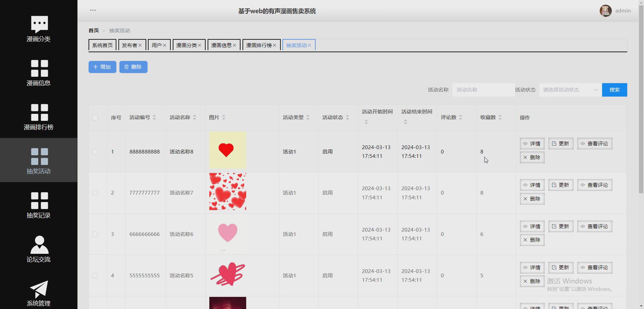644x309 pixels.
Task: Check the row 2 checkbox for 活动名称7
Action: tap(95, 193)
